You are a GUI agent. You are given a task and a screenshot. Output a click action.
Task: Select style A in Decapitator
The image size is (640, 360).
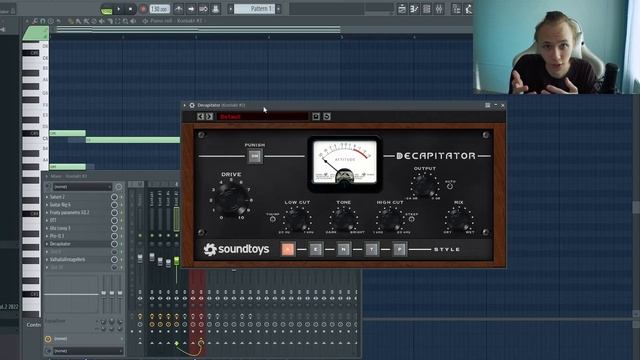288,249
